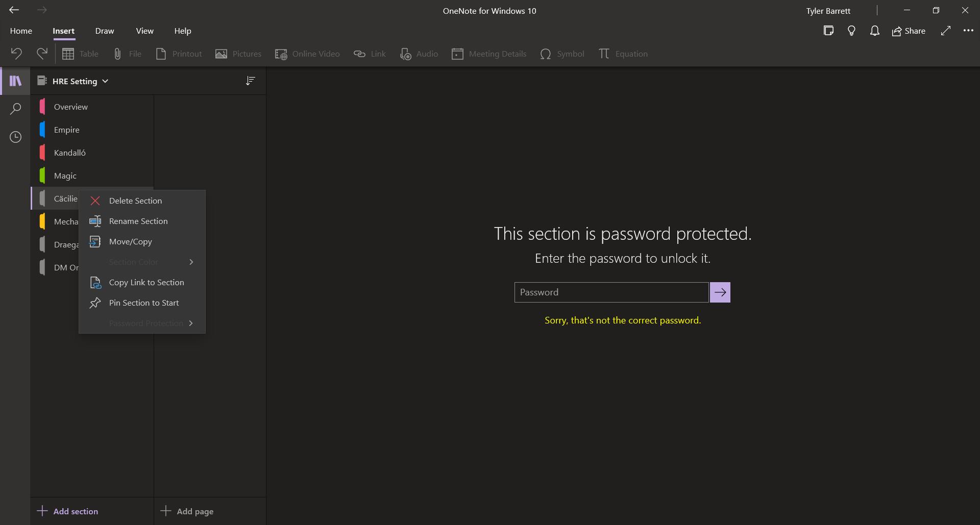980x525 pixels.
Task: Open the Mecha section
Action: (55, 221)
